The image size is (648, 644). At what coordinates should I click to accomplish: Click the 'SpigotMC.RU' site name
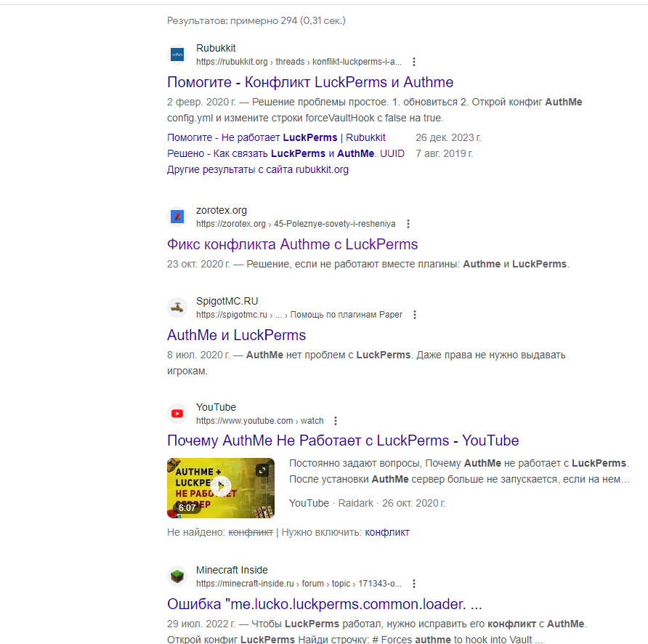click(x=227, y=301)
